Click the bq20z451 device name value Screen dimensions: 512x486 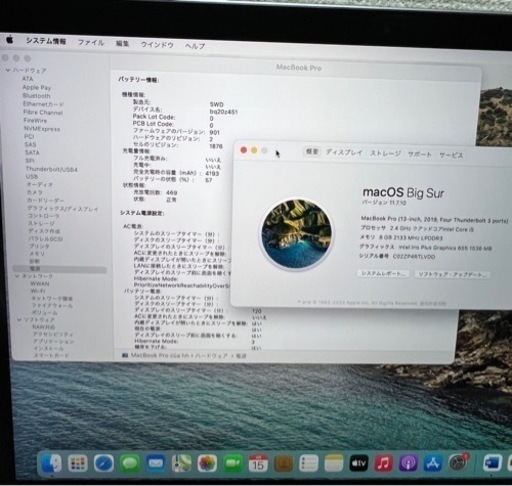click(x=224, y=112)
